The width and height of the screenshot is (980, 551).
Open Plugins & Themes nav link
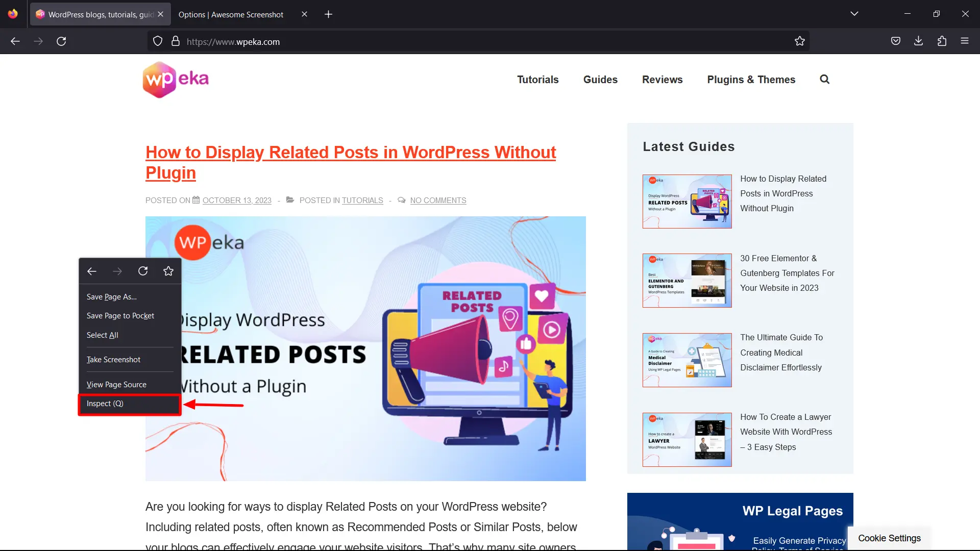pos(751,80)
